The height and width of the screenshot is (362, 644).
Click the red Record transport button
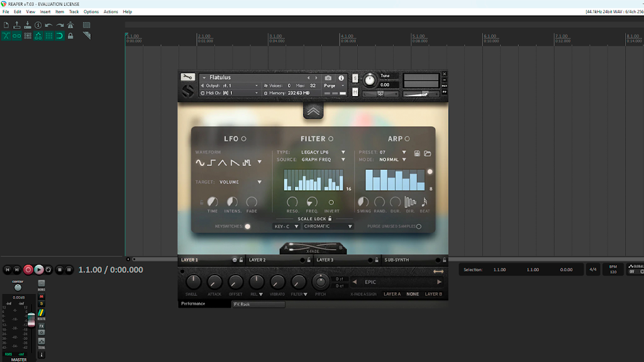point(28,270)
